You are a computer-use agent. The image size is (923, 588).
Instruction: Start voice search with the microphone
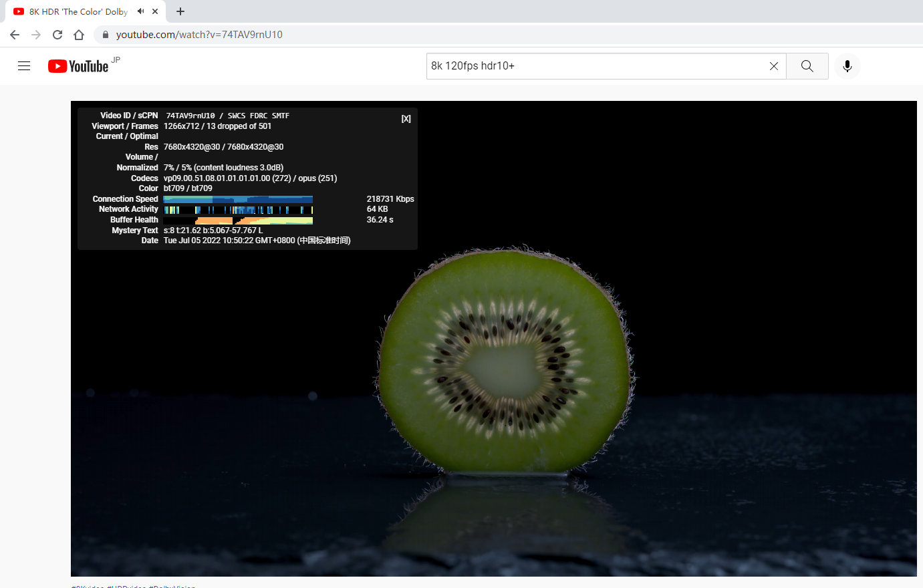pos(847,66)
